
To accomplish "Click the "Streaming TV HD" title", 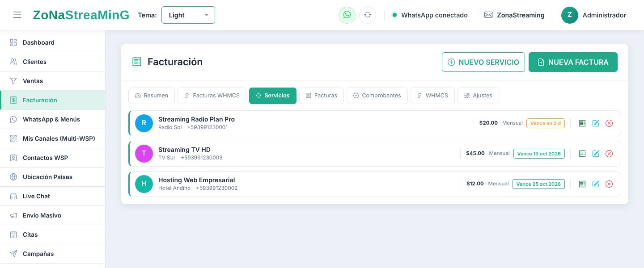I will 184,150.
